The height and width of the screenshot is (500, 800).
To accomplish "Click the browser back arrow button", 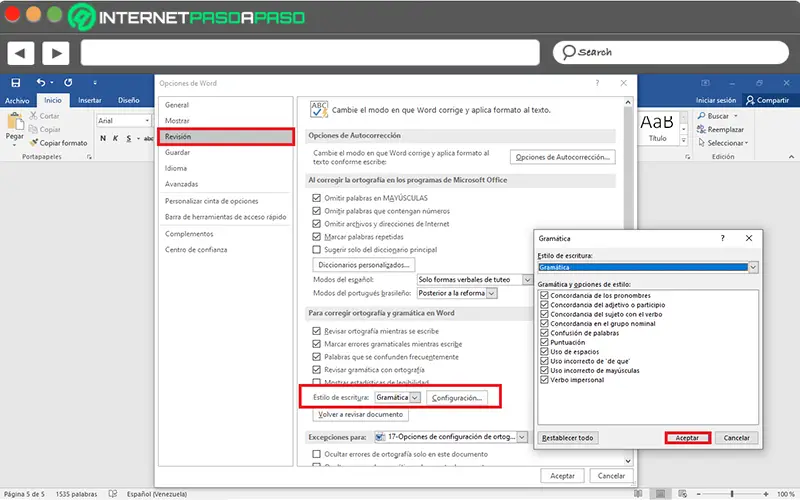I will (x=20, y=53).
